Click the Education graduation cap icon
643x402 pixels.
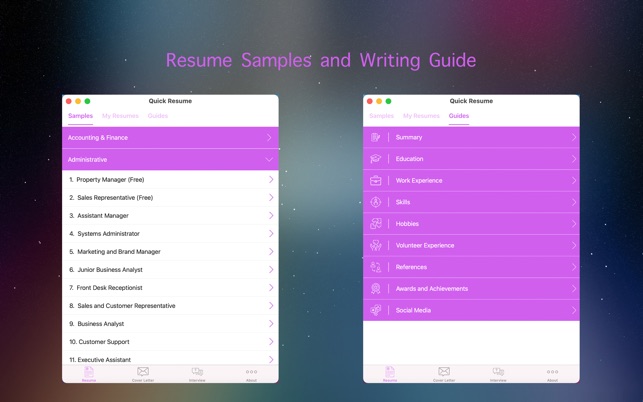tap(376, 159)
